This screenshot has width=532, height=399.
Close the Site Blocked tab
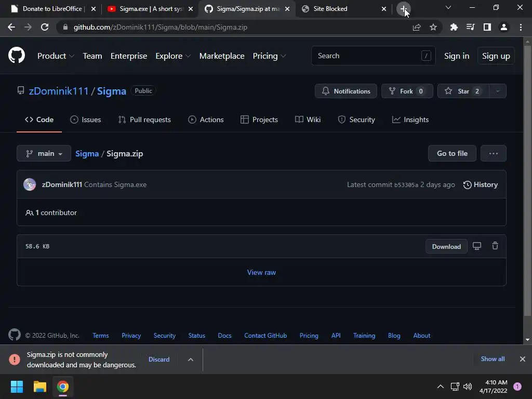coord(384,9)
